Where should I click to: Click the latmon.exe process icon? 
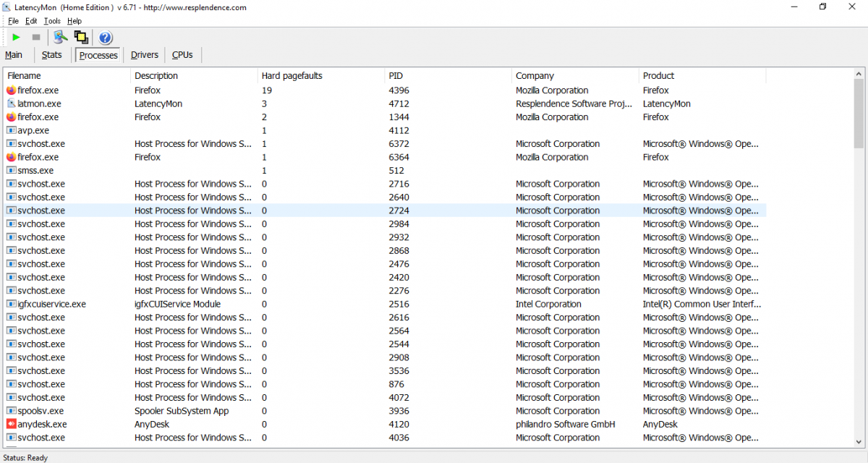pos(11,103)
